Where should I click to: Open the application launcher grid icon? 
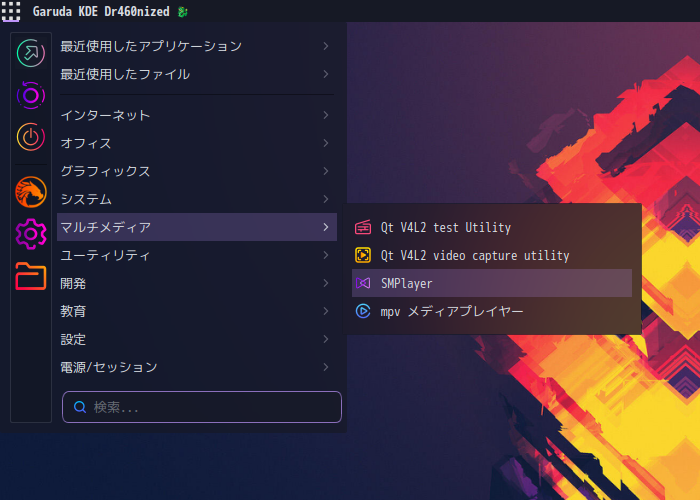(x=11, y=11)
